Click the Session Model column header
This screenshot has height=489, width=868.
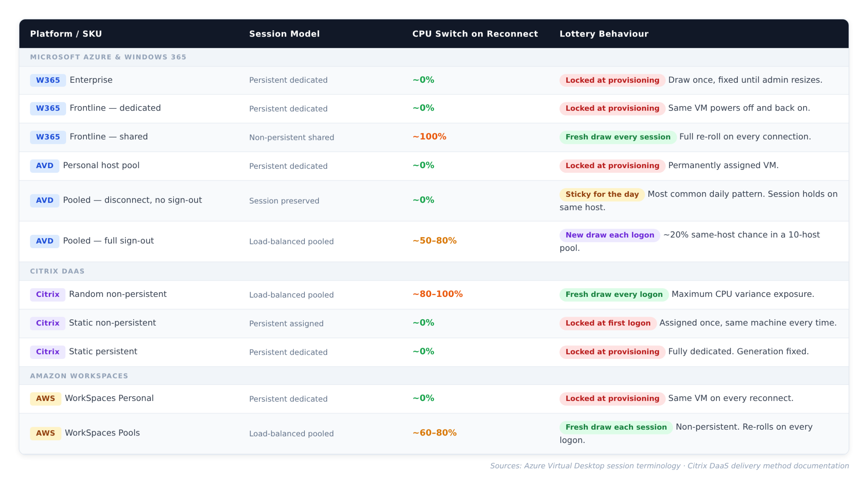tap(284, 34)
